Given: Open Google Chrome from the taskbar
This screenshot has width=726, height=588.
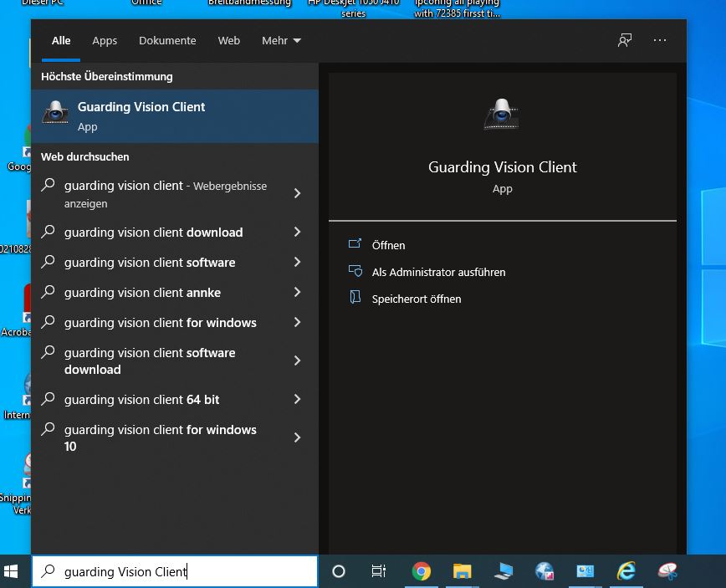Looking at the screenshot, I should click(421, 571).
